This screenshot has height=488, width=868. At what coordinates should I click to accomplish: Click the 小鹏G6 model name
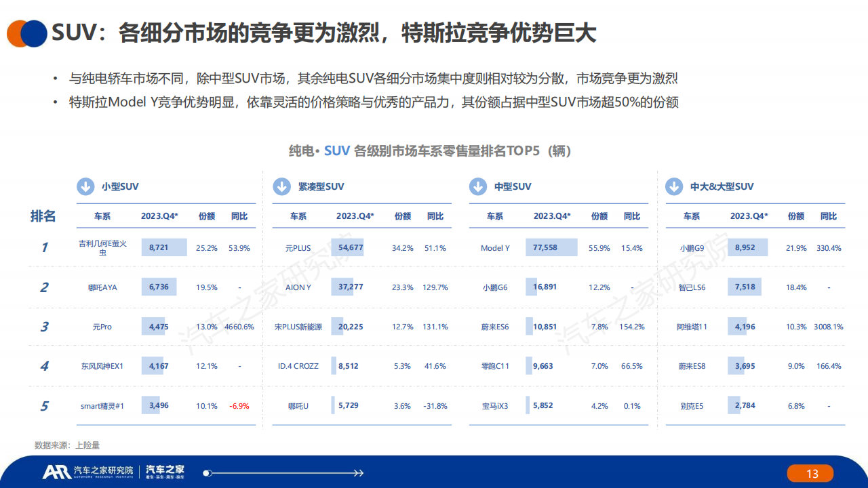coord(495,287)
